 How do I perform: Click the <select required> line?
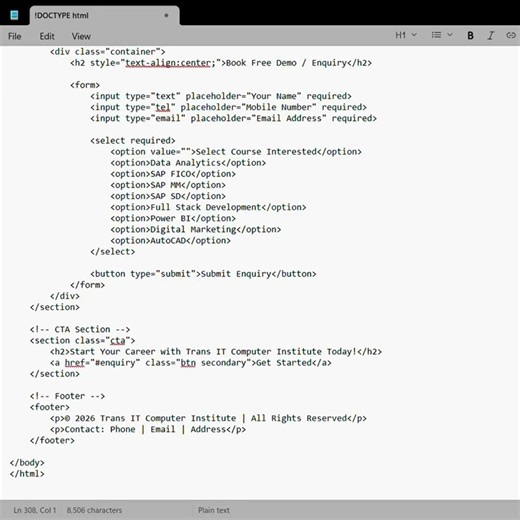tap(133, 140)
